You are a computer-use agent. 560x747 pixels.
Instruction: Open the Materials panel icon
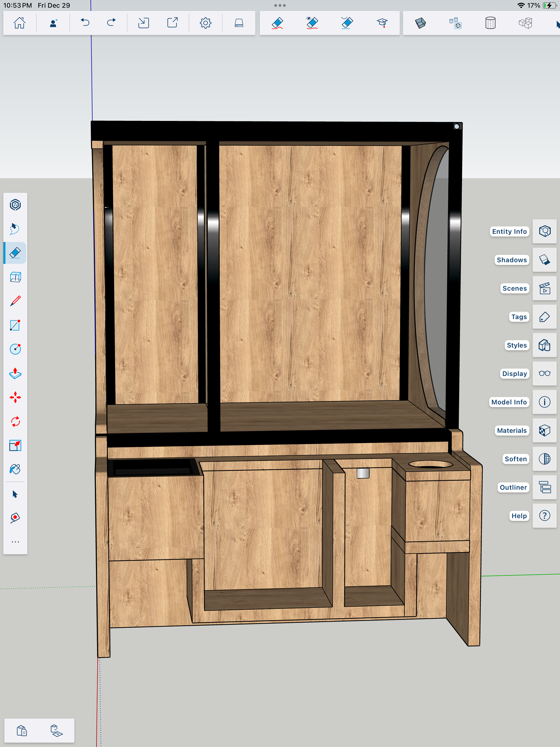[544, 431]
